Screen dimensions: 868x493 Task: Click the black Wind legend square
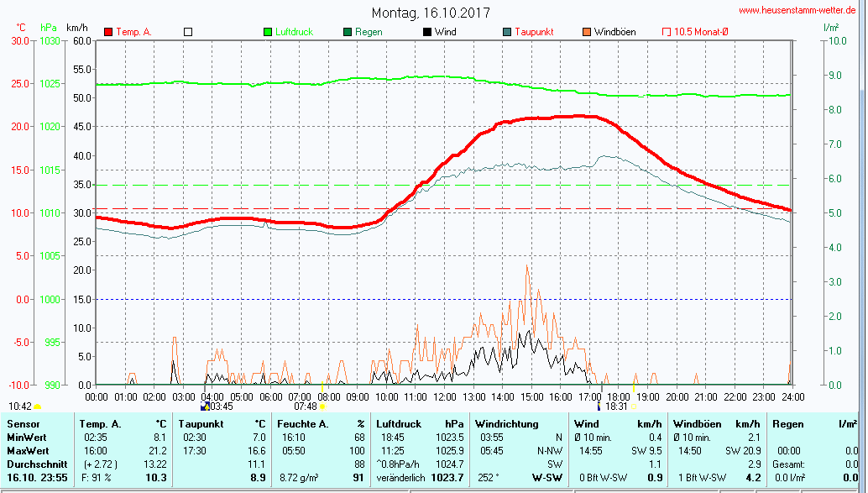tap(427, 32)
